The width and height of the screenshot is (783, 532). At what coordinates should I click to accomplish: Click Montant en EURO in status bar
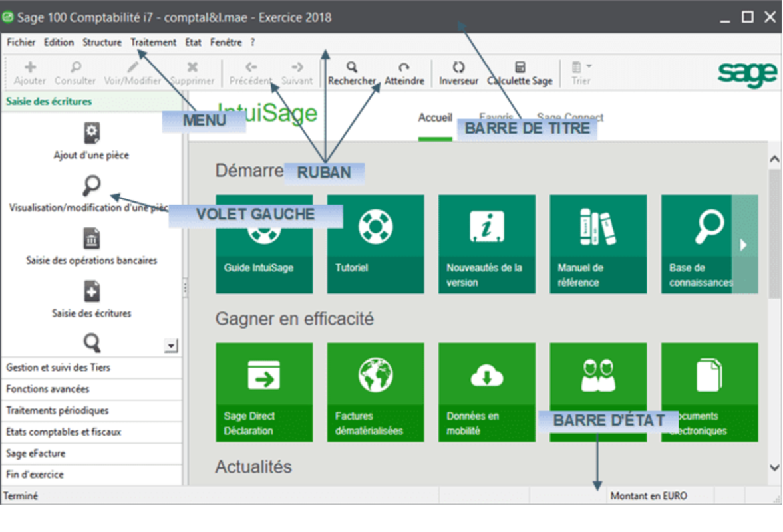(x=649, y=496)
